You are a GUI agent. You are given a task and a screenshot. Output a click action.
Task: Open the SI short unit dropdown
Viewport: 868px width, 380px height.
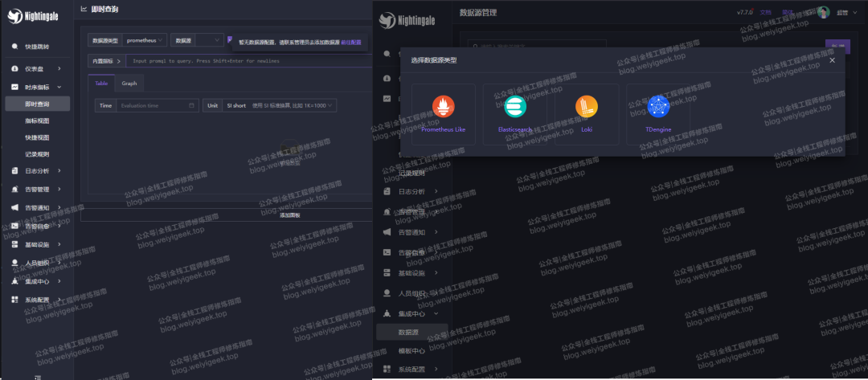280,105
